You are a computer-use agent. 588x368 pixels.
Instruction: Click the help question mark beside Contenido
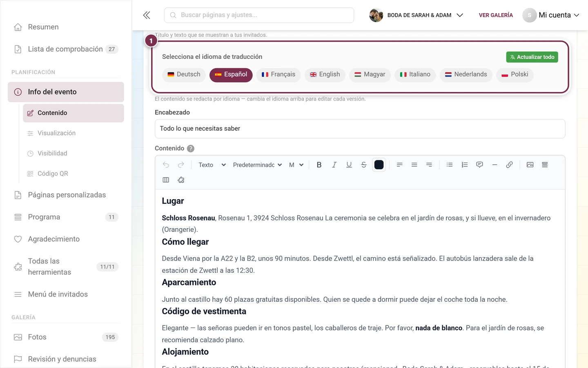point(191,148)
